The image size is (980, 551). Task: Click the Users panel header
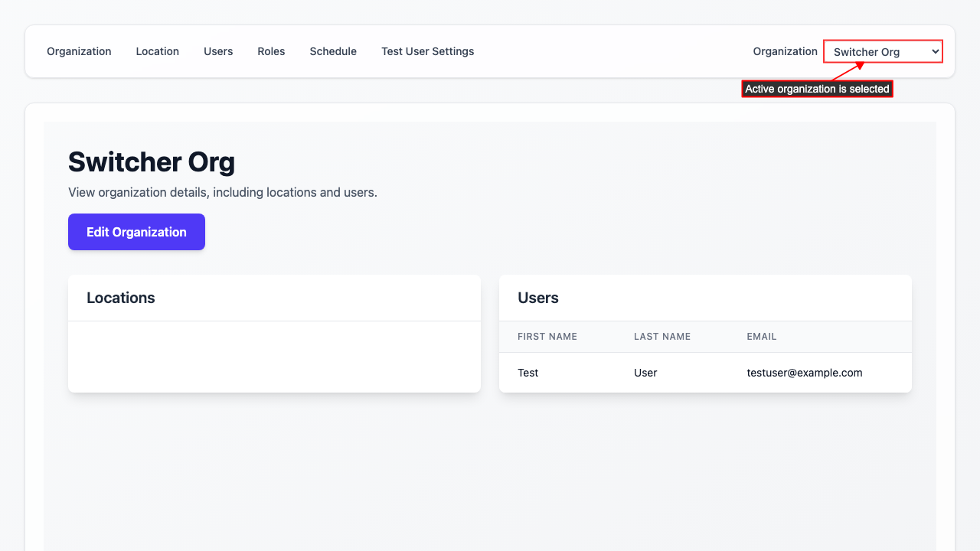(537, 298)
